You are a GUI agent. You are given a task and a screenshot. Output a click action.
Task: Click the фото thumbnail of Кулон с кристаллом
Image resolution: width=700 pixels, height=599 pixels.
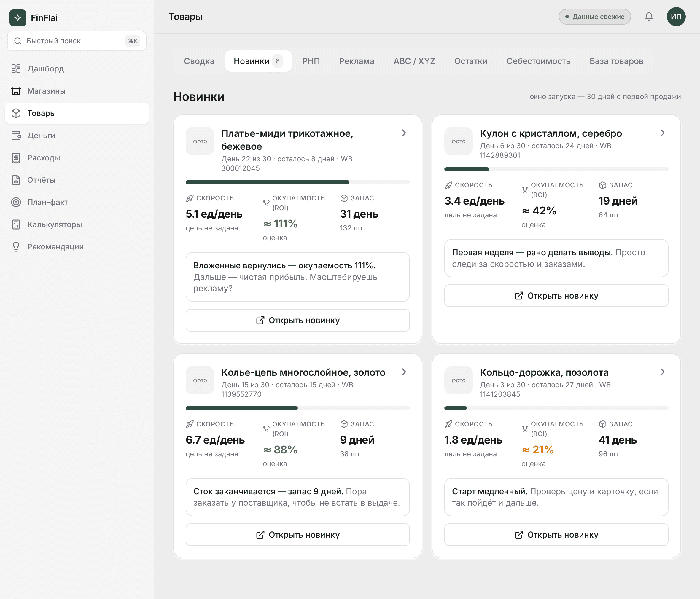click(459, 141)
